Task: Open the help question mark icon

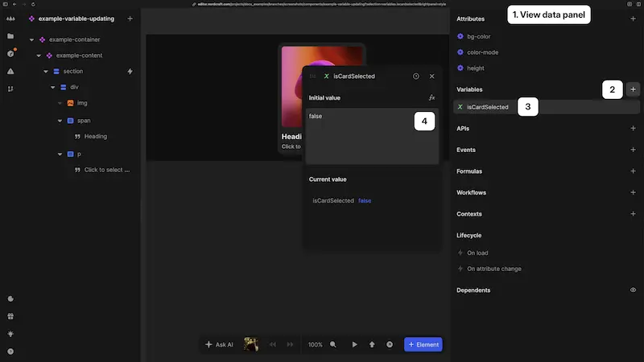Action: [10, 352]
